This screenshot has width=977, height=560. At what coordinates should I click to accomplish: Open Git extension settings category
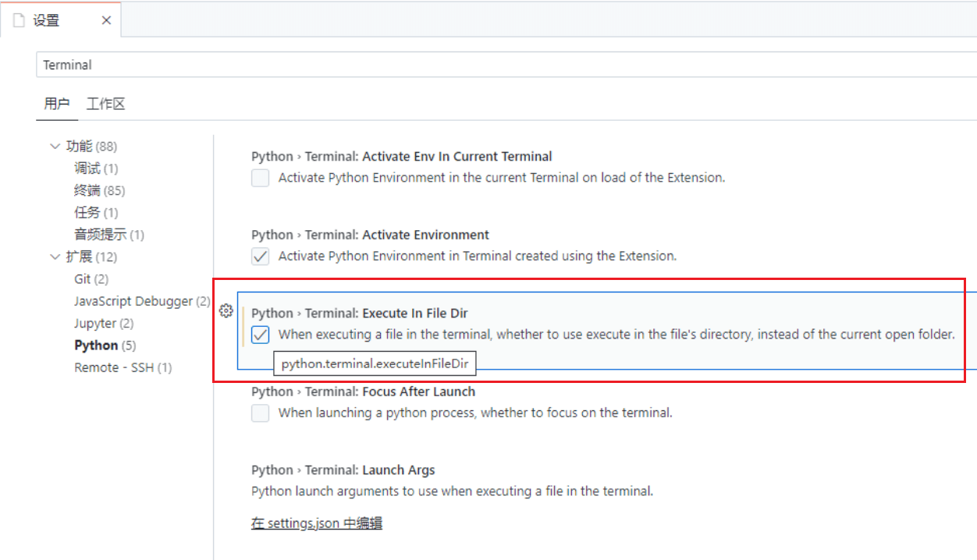coord(91,279)
